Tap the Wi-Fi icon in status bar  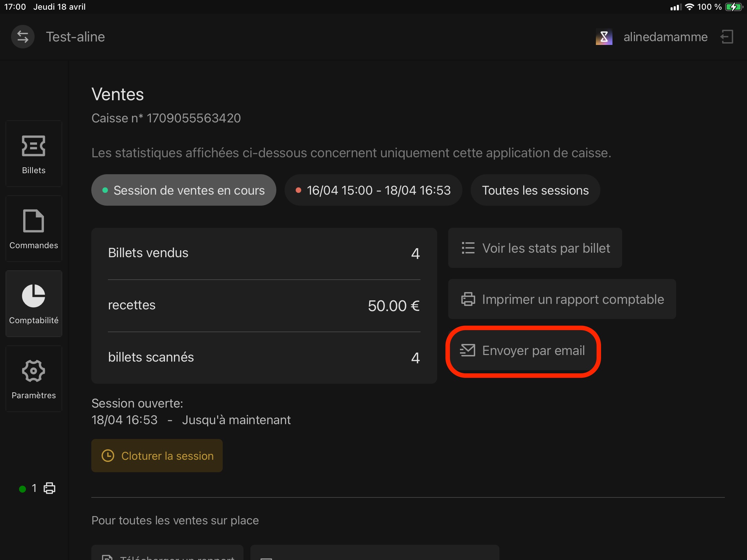click(689, 7)
